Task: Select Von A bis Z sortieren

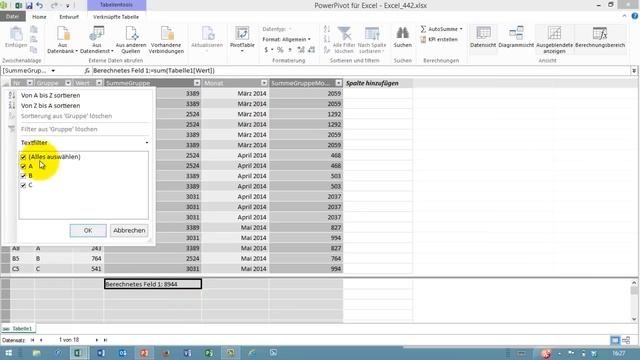Action: pyautogui.click(x=51, y=95)
